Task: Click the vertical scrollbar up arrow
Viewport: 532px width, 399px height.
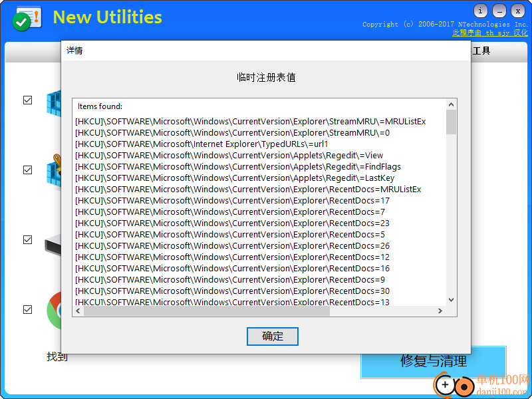Action: [451, 104]
